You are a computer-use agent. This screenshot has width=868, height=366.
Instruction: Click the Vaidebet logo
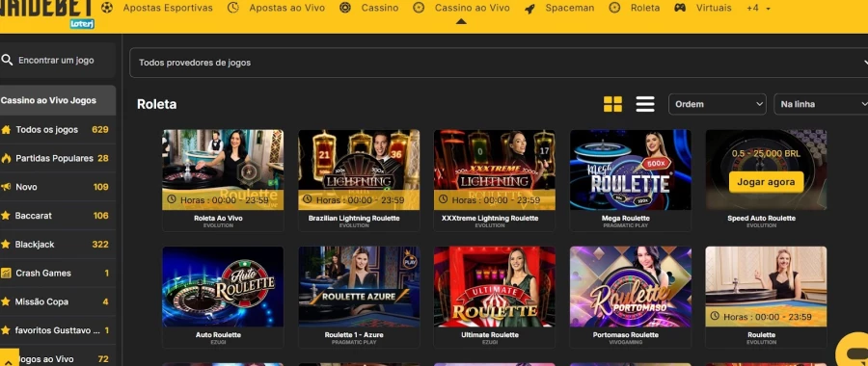[47, 13]
